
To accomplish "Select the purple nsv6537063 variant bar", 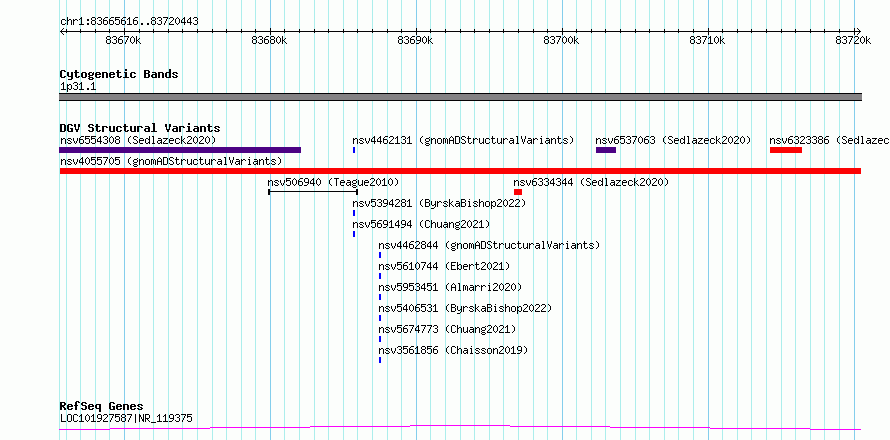I will [x=606, y=150].
